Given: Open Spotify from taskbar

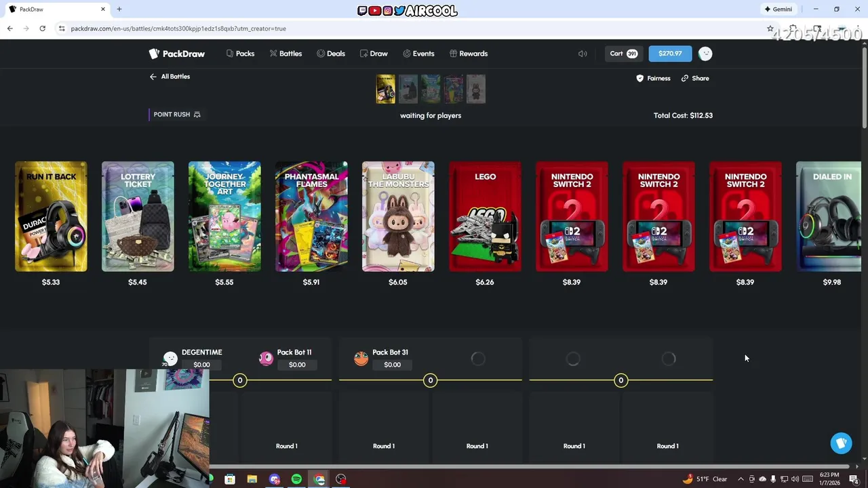Looking at the screenshot, I should [296, 479].
